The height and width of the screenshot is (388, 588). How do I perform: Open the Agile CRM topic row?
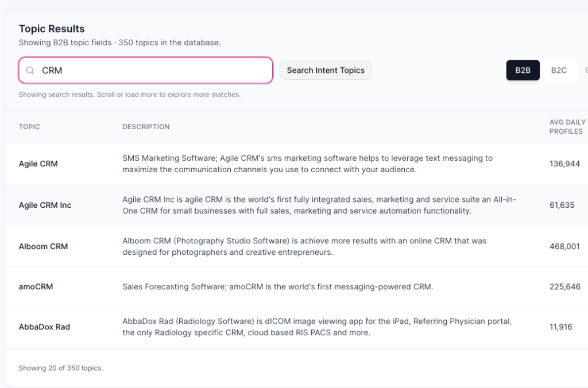click(x=38, y=164)
